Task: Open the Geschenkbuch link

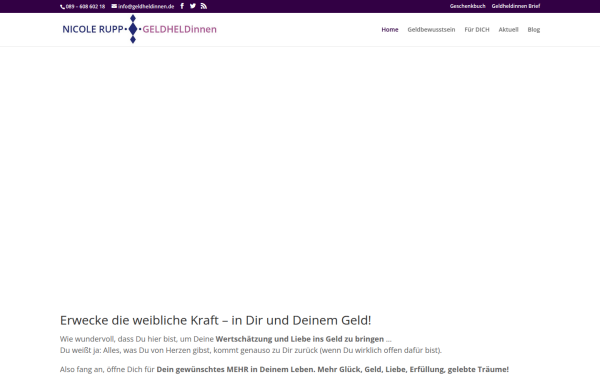Action: pyautogui.click(x=468, y=6)
